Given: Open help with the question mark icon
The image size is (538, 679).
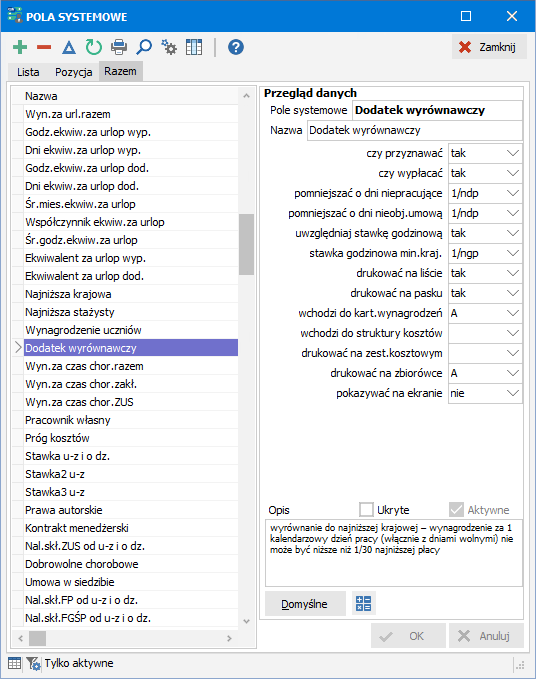Looking at the screenshot, I should click(x=236, y=47).
